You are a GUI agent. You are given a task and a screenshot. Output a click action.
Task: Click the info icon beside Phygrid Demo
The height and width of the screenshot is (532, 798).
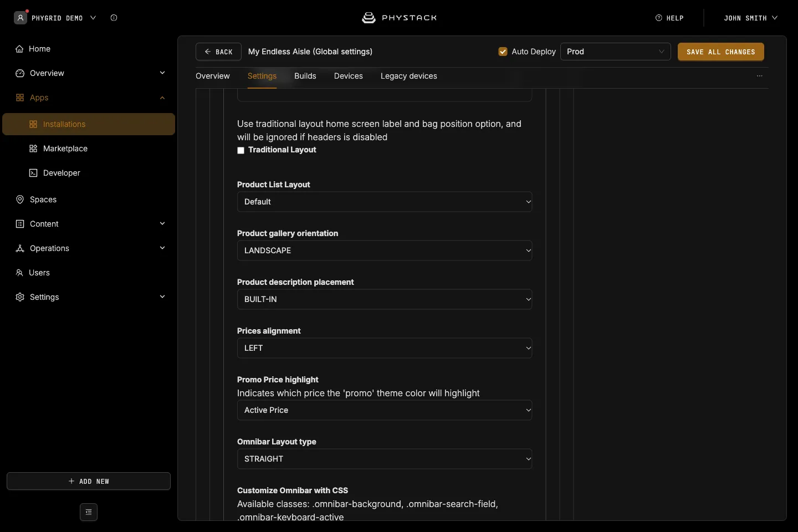click(114, 18)
